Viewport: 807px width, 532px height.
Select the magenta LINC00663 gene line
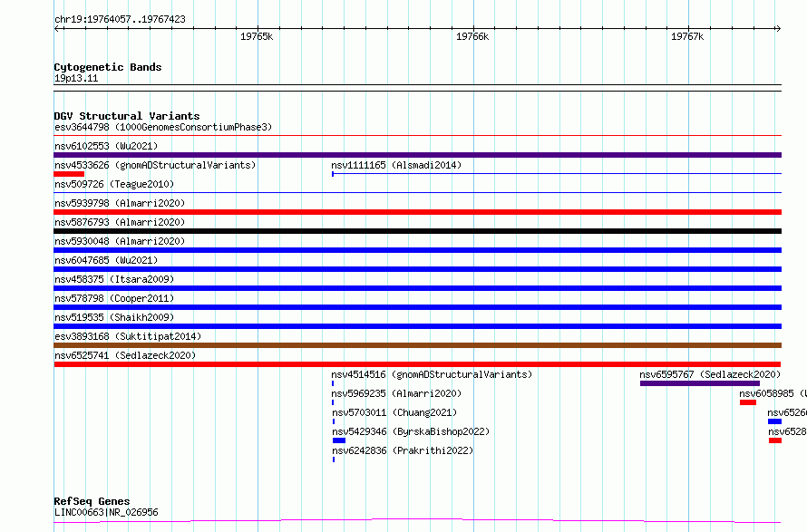(417, 521)
